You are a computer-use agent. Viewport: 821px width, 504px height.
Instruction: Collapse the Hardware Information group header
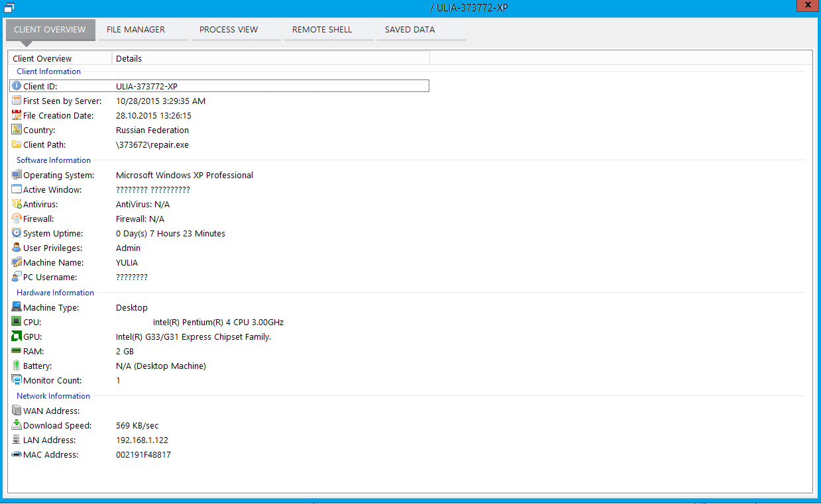point(56,293)
